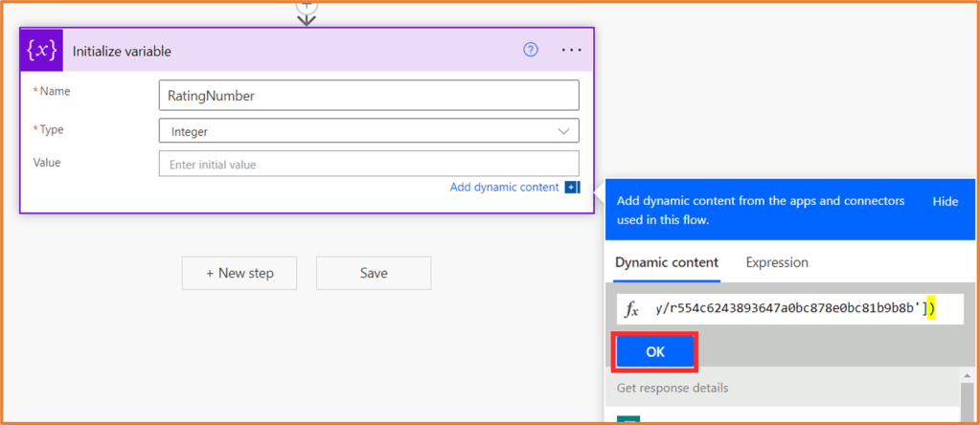Click the Value field to enter initial value
The height and width of the screenshot is (425, 980).
pyautogui.click(x=369, y=165)
